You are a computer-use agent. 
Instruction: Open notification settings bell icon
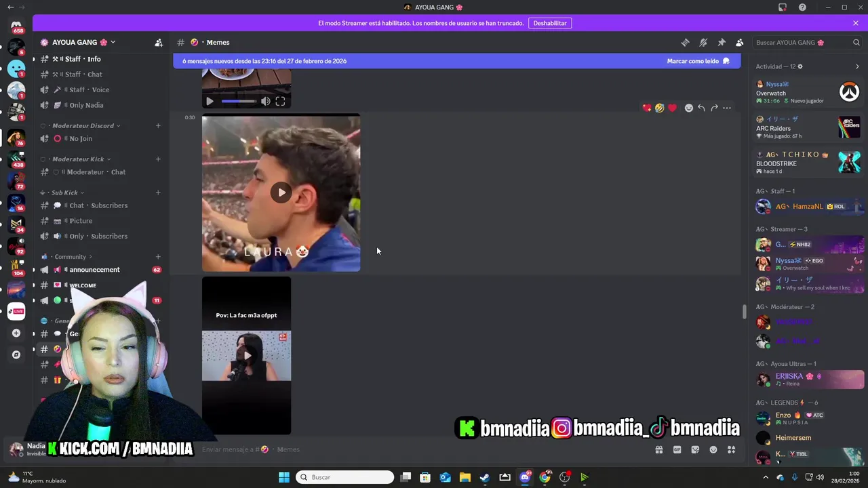click(x=703, y=42)
